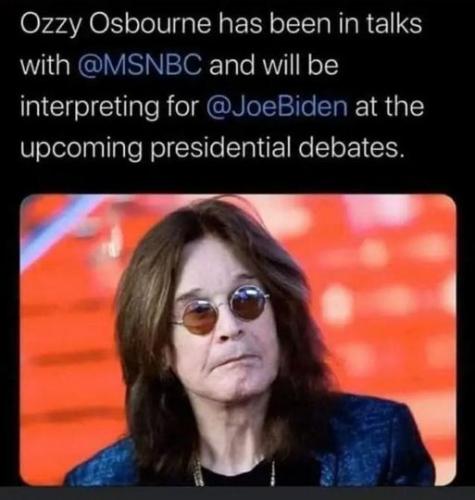Click the blurred orange background in the photo

coord(383,283)
